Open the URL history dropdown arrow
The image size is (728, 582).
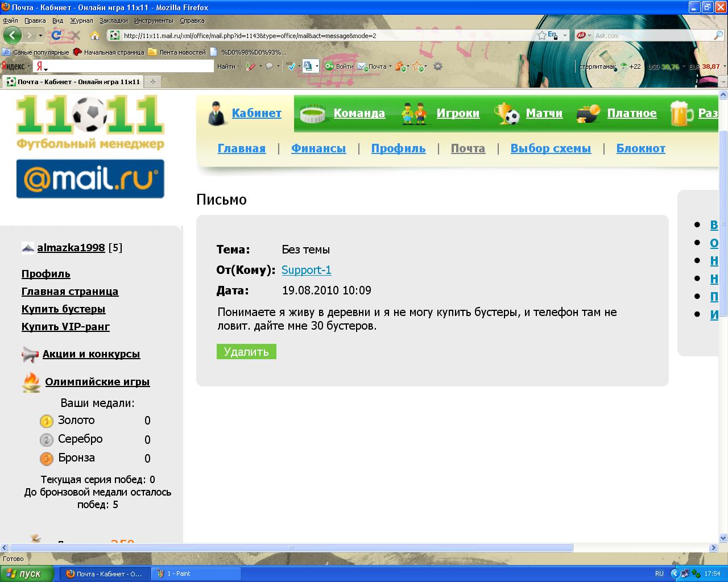[565, 35]
